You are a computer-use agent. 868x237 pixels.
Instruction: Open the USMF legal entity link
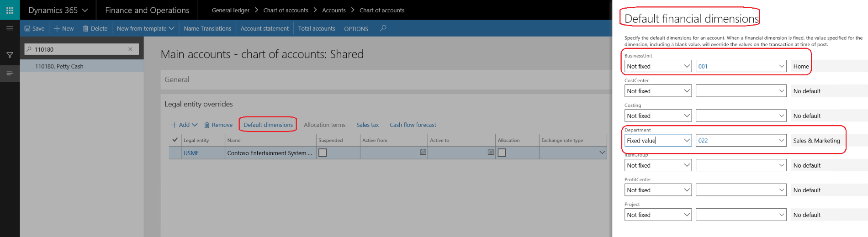click(191, 153)
